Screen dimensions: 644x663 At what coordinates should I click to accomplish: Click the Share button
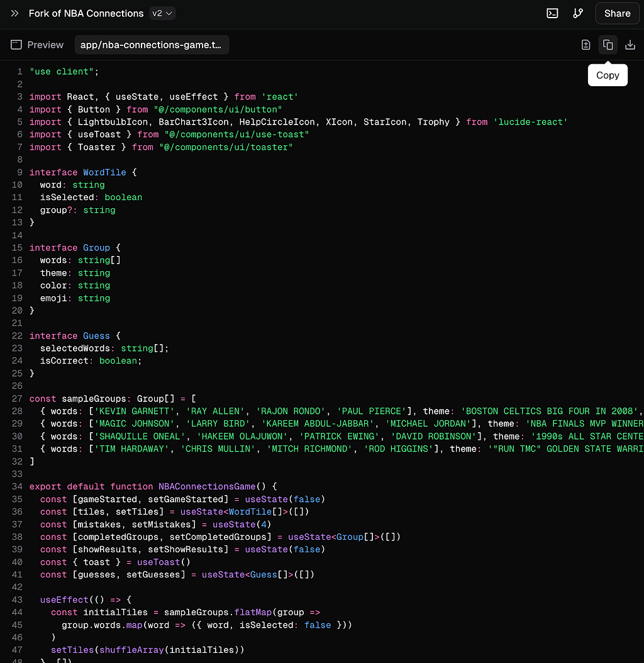617,13
